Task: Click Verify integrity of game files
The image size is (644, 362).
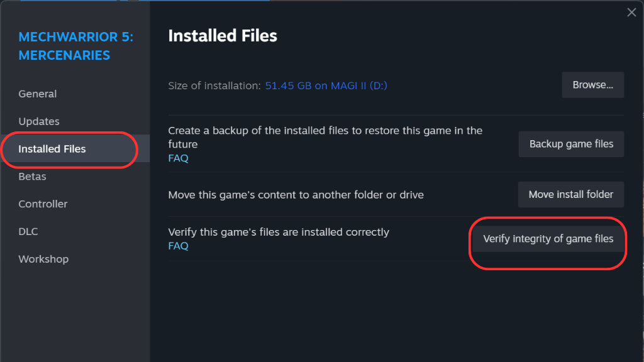Action: [548, 239]
